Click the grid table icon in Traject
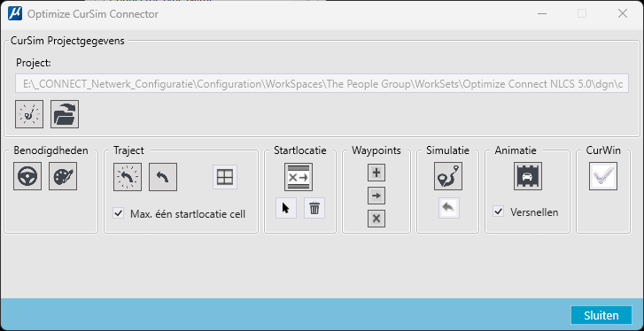Viewport: 644px width, 331px height. click(x=225, y=177)
